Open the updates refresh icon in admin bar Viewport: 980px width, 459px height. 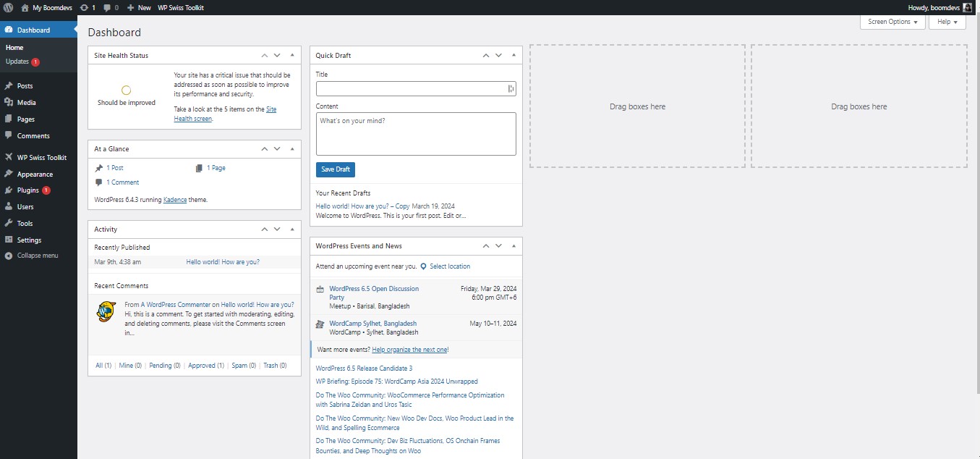pyautogui.click(x=83, y=7)
